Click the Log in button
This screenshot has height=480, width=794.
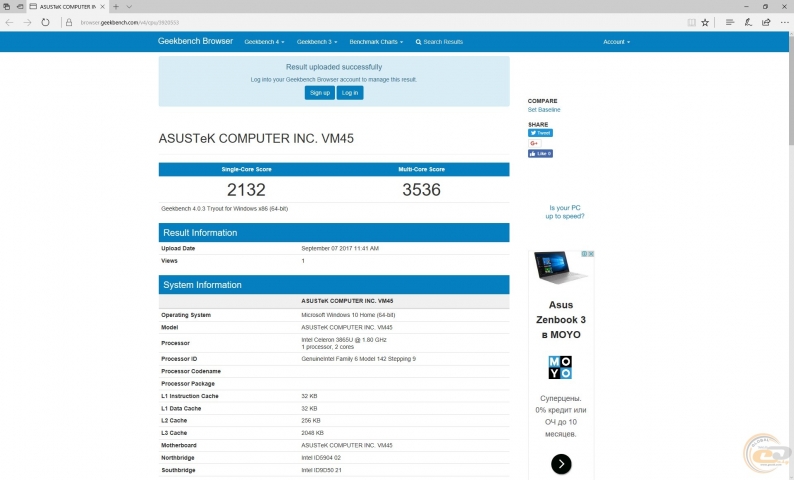point(350,93)
